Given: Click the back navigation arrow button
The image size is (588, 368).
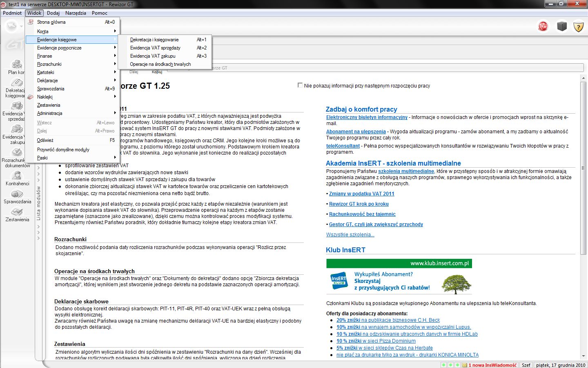Looking at the screenshot, I should (11, 27).
